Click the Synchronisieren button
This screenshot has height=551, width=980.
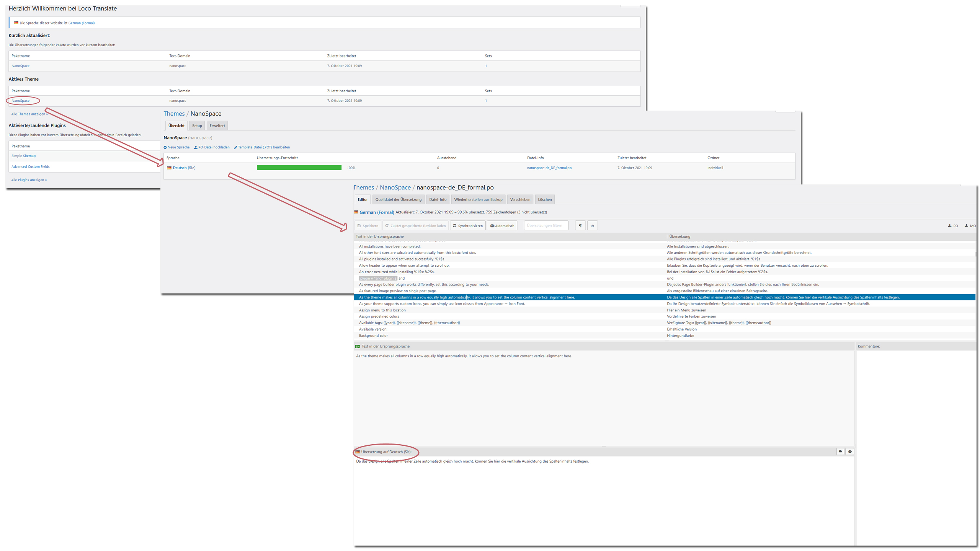(x=468, y=225)
